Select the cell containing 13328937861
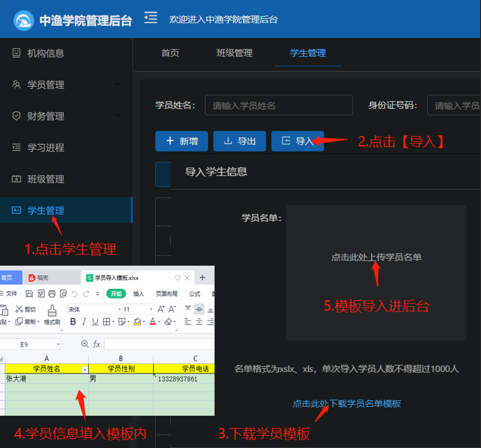 coord(184,379)
